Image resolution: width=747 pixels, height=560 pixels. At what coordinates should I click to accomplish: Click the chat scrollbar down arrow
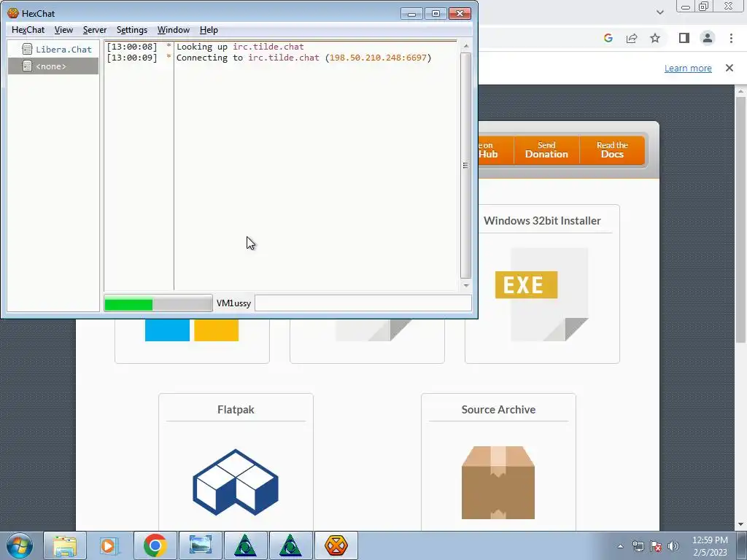(466, 286)
